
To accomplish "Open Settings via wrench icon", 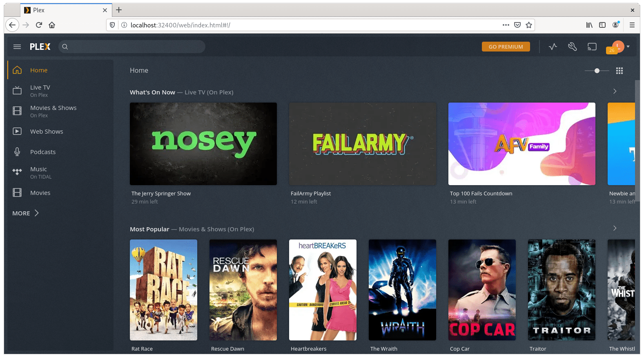I will [x=572, y=47].
